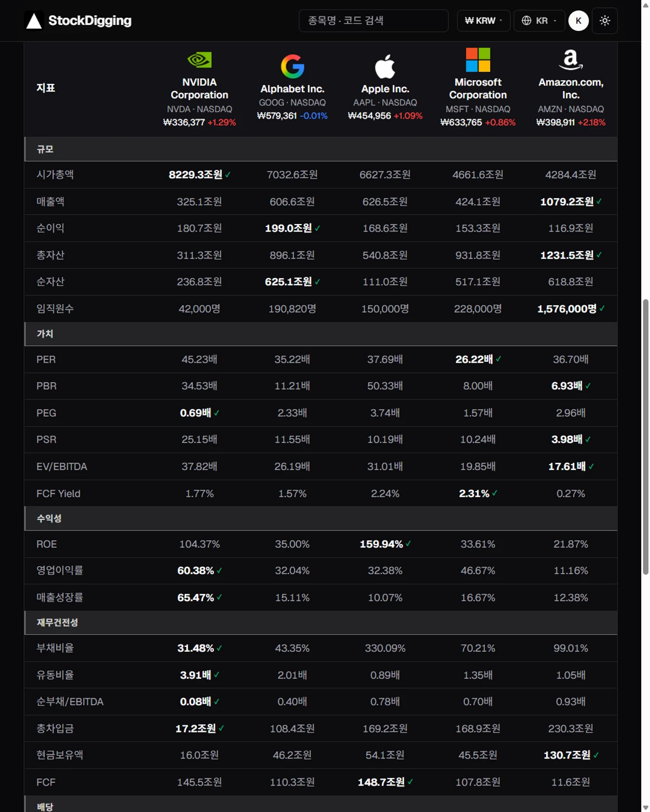Click the 규모 section header
The width and height of the screenshot is (650, 812).
(321, 149)
